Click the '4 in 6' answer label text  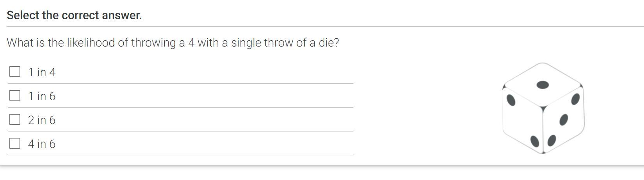click(x=42, y=144)
